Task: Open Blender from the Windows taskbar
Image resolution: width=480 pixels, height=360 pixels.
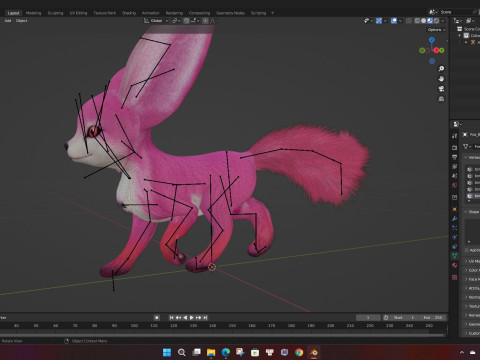Action: tap(314, 352)
